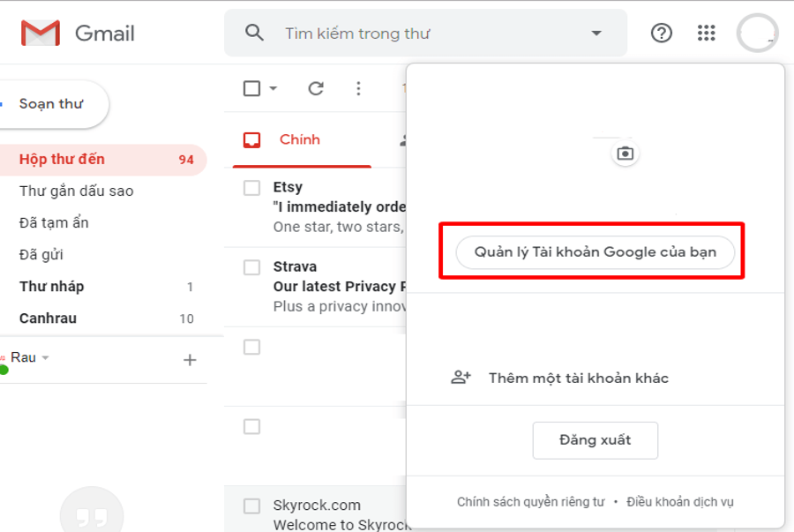
Task: Tick the checkbox for the Etsy email
Action: (x=252, y=188)
